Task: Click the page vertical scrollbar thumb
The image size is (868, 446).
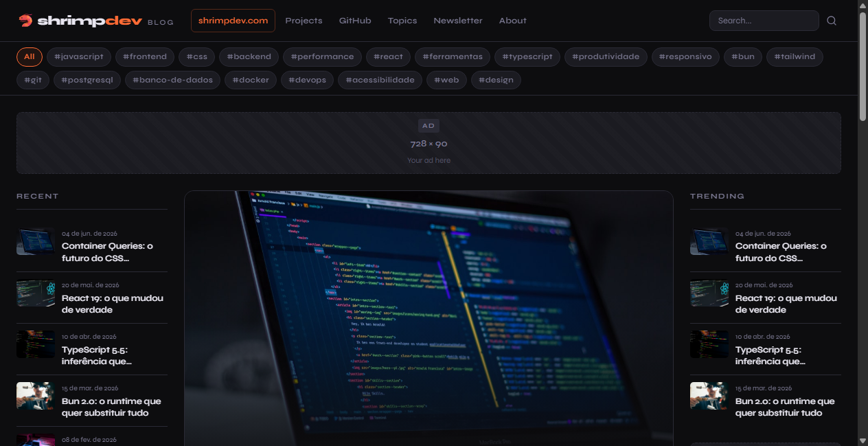Action: (863, 67)
